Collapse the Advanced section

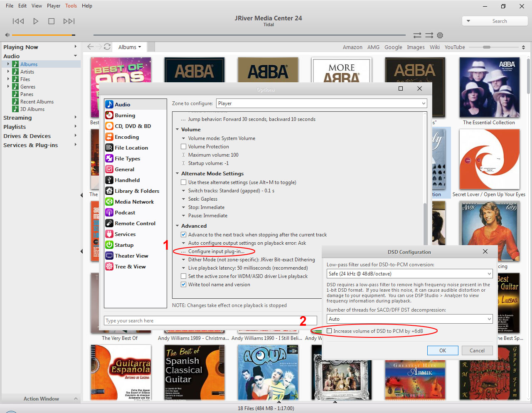177,226
